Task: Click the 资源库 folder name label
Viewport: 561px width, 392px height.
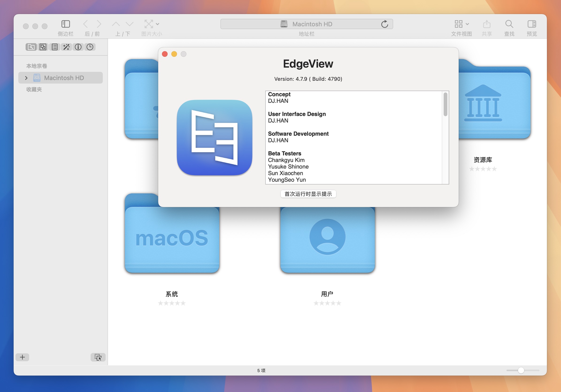Action: pyautogui.click(x=483, y=160)
